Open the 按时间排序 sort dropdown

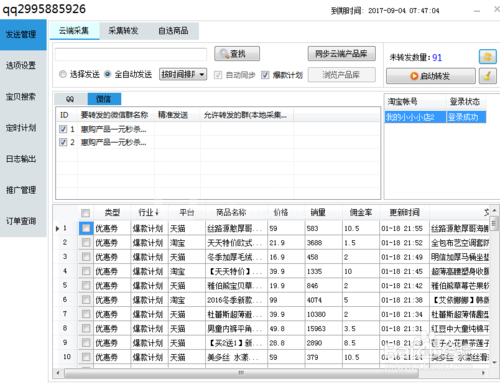183,74
